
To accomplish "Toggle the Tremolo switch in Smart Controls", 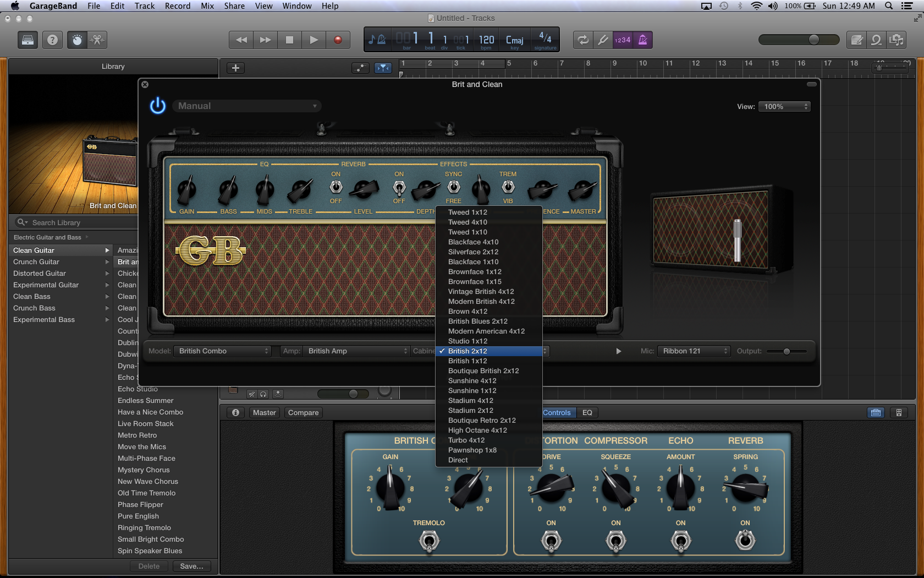I will pos(429,541).
